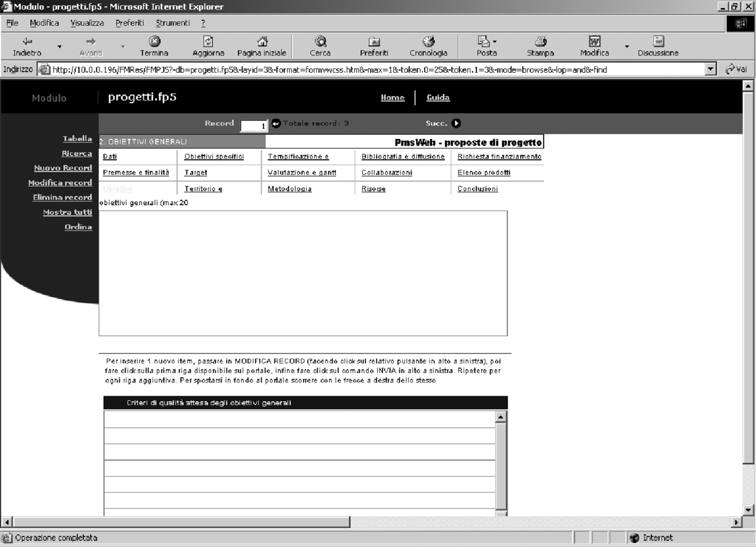Click the Avanti forward arrow icon
Screen dimensions: 756x547
point(91,41)
